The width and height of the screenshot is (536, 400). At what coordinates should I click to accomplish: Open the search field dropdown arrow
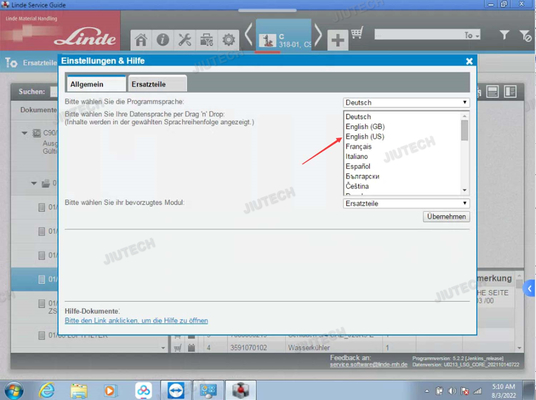(478, 35)
